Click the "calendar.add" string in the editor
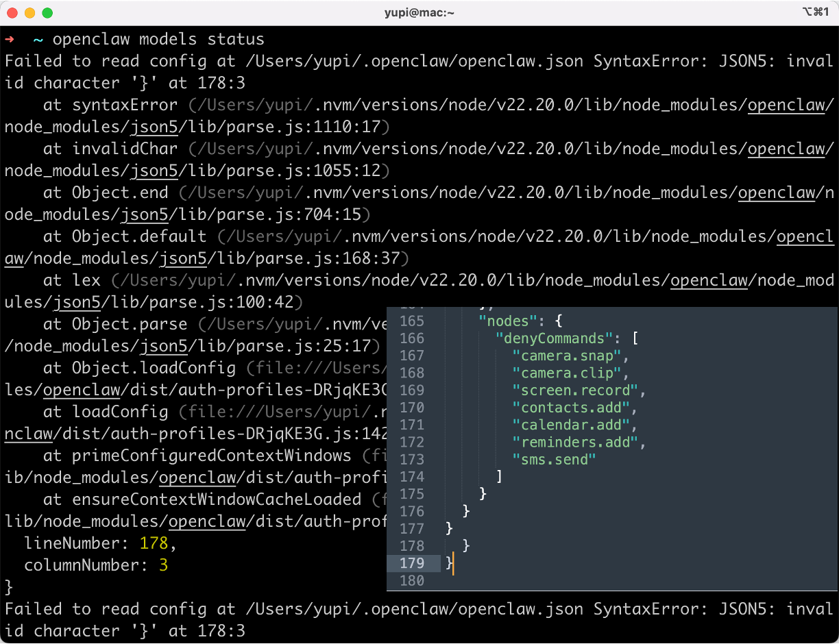This screenshot has height=644, width=839. 572,425
